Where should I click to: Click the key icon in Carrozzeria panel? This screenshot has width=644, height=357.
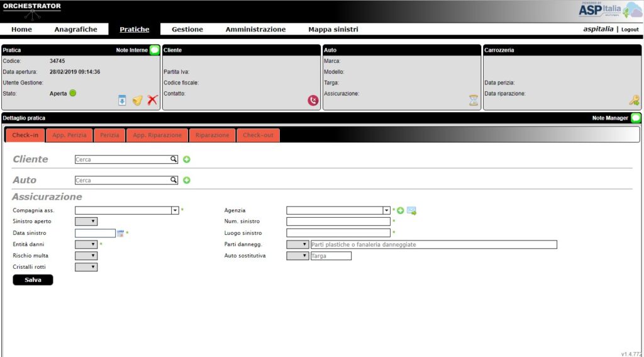[x=634, y=100]
